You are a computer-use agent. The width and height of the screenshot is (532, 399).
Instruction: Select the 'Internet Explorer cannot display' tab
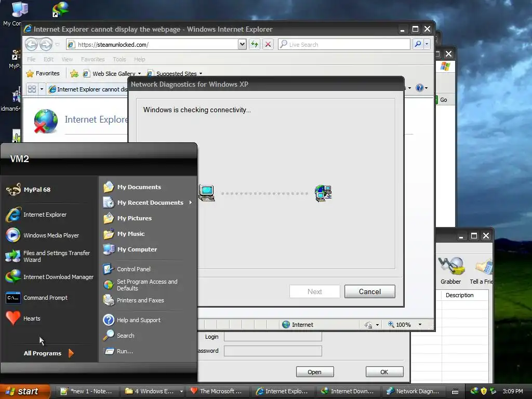88,89
